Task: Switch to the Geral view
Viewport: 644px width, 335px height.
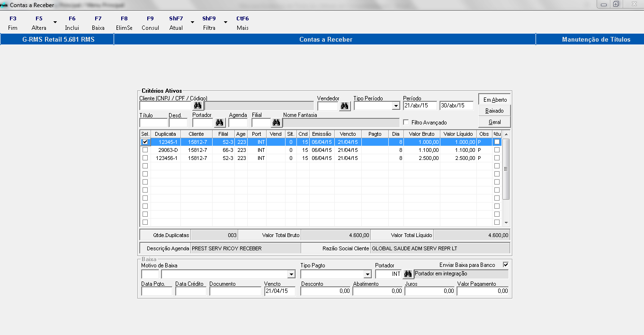Action: tap(494, 122)
